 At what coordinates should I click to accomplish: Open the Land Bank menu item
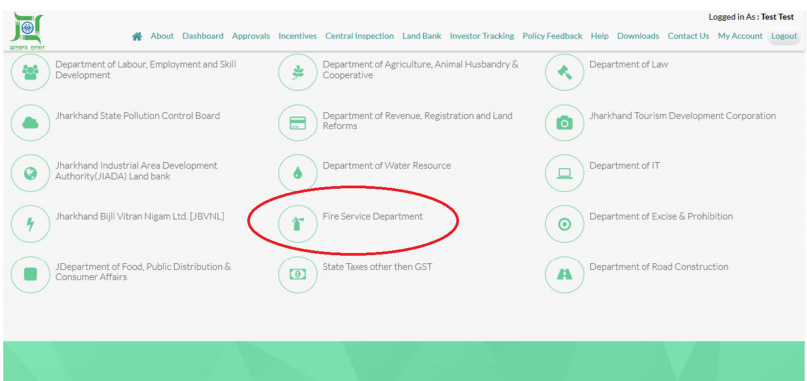pyautogui.click(x=422, y=36)
